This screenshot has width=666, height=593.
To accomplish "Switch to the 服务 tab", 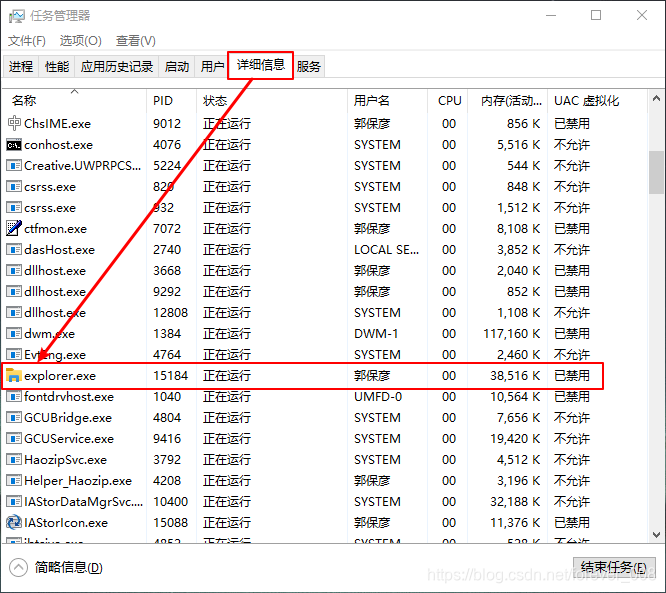I will click(x=309, y=67).
